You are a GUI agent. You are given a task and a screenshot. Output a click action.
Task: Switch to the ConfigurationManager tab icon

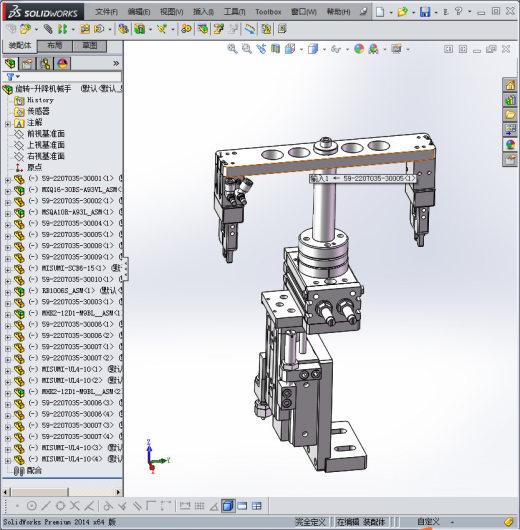[x=45, y=64]
